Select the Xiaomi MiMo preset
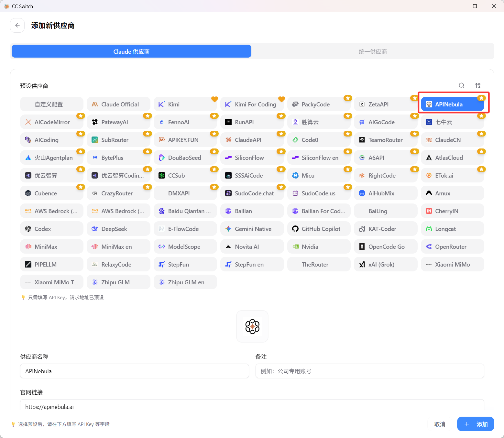 [453, 264]
